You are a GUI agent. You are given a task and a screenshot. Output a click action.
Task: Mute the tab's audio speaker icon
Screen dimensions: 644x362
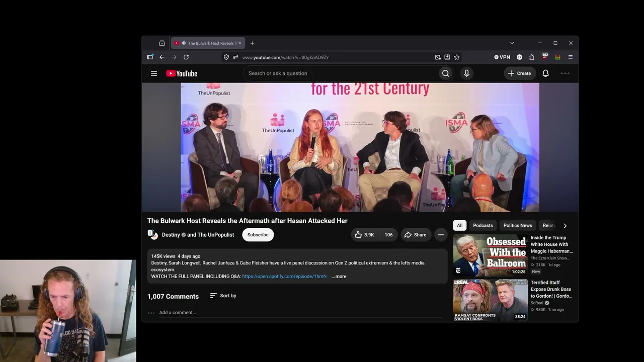184,43
